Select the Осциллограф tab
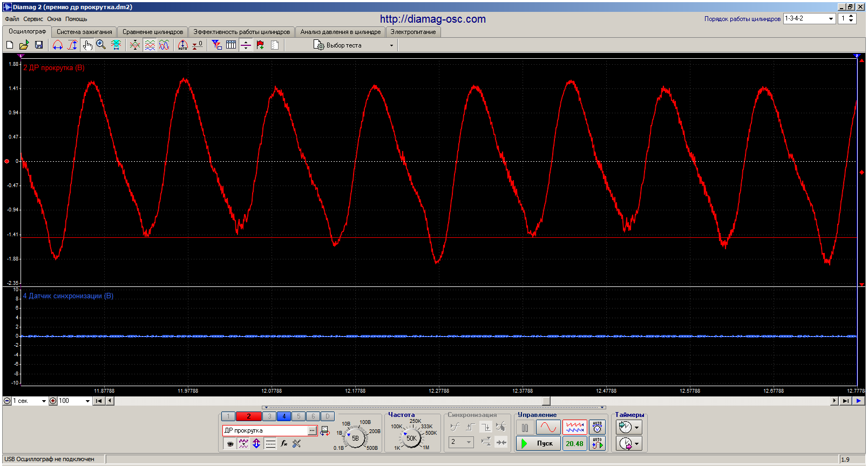The width and height of the screenshot is (868, 466). coord(27,31)
